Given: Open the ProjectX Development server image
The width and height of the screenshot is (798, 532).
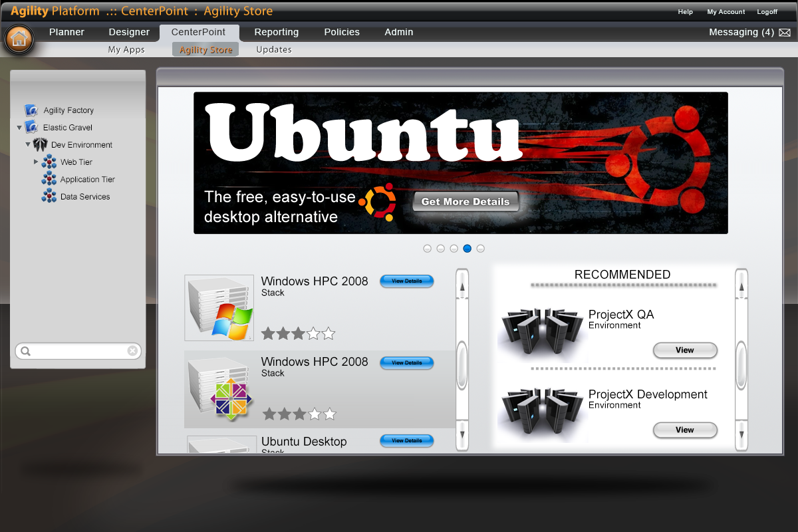Looking at the screenshot, I should [x=542, y=413].
